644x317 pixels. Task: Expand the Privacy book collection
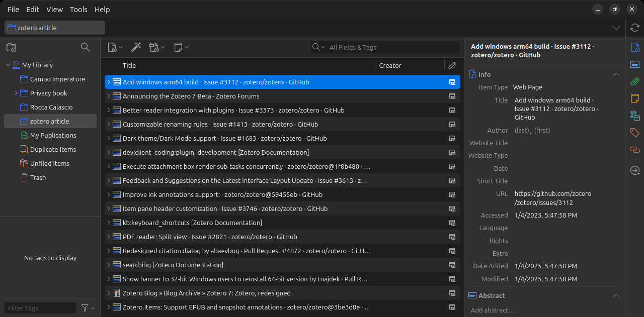[x=16, y=93]
